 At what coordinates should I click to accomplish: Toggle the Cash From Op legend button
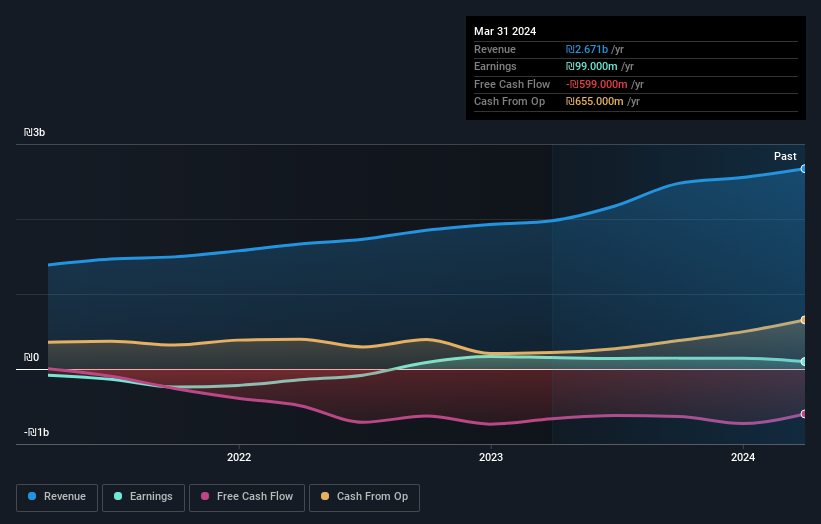[364, 497]
